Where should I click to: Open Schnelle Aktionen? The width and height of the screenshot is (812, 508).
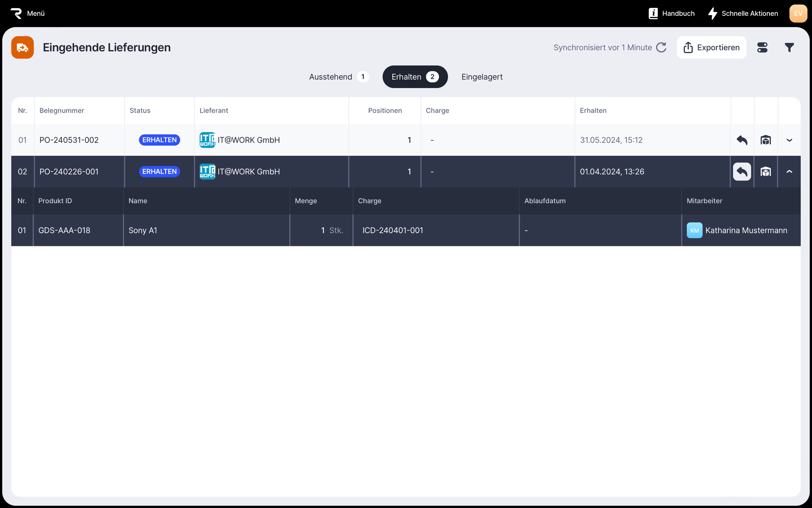pyautogui.click(x=743, y=13)
